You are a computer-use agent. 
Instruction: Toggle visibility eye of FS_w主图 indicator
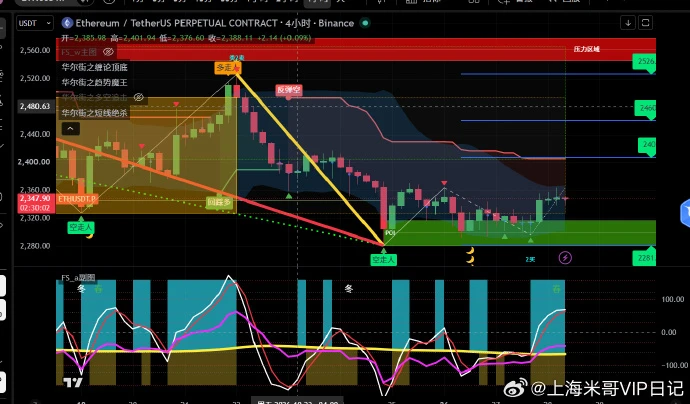coord(108,52)
